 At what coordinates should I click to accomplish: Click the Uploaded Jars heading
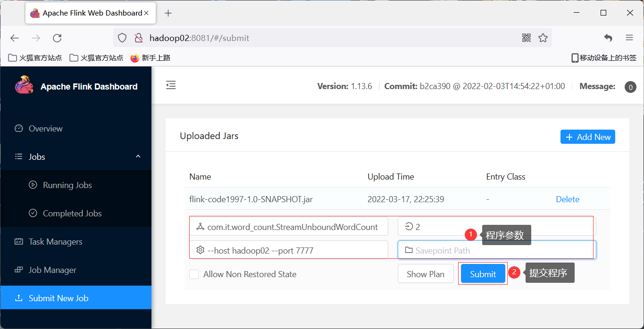tap(209, 136)
